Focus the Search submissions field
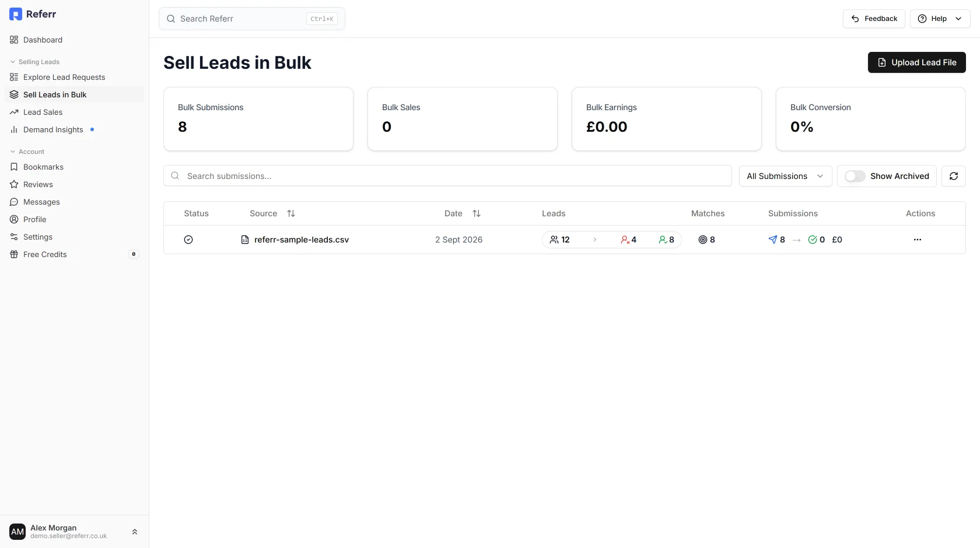The image size is (980, 548). [x=447, y=176]
